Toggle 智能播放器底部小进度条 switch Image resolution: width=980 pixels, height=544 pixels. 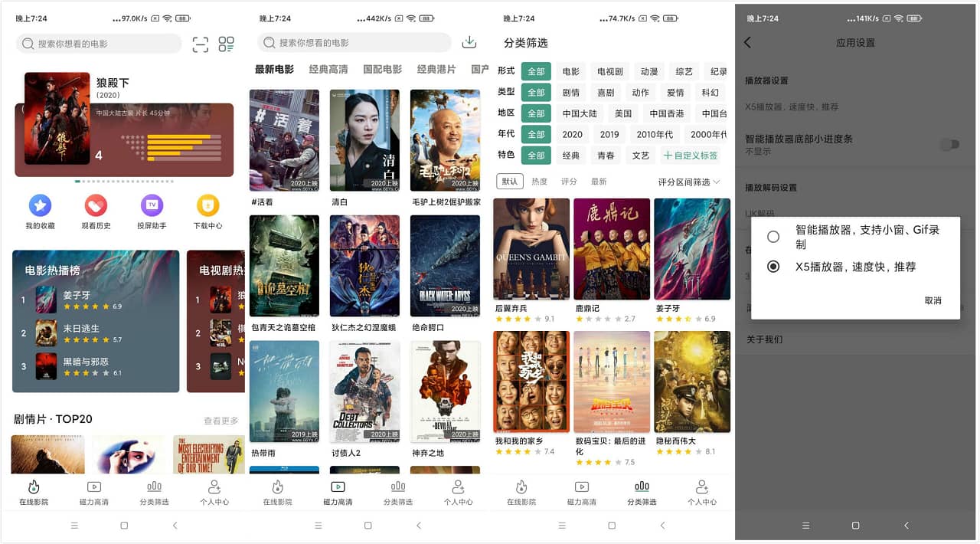click(x=949, y=144)
